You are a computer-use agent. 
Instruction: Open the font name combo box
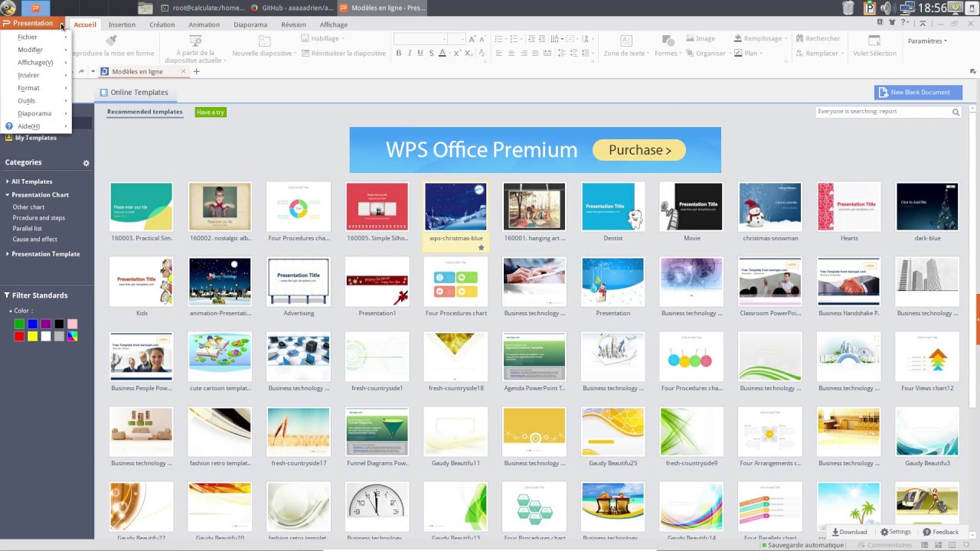(420, 39)
